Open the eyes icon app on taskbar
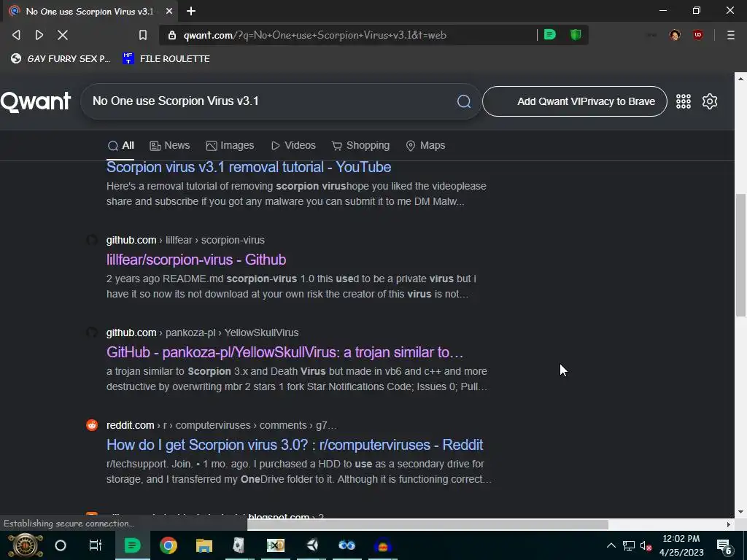Screen dimensions: 747x560 pyautogui.click(x=347, y=545)
